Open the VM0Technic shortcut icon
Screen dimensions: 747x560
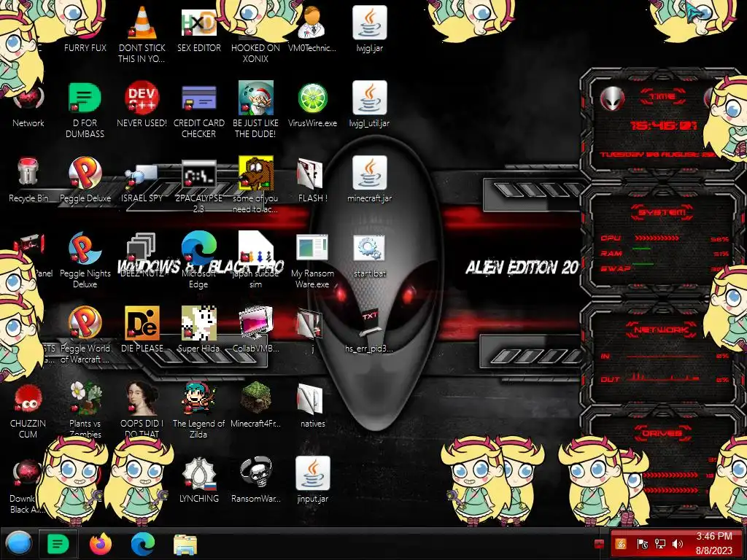click(x=312, y=23)
